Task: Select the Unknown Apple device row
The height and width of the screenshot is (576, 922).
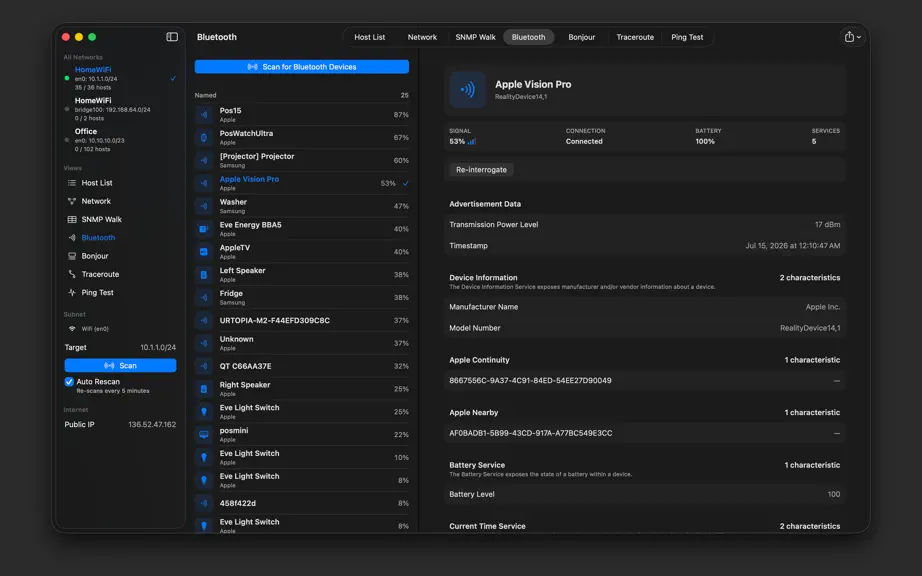Action: point(302,343)
